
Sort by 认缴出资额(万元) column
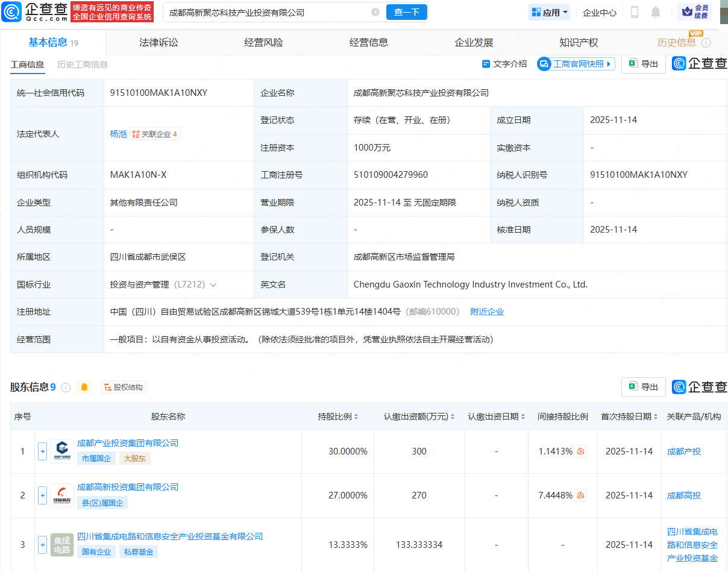click(x=453, y=417)
